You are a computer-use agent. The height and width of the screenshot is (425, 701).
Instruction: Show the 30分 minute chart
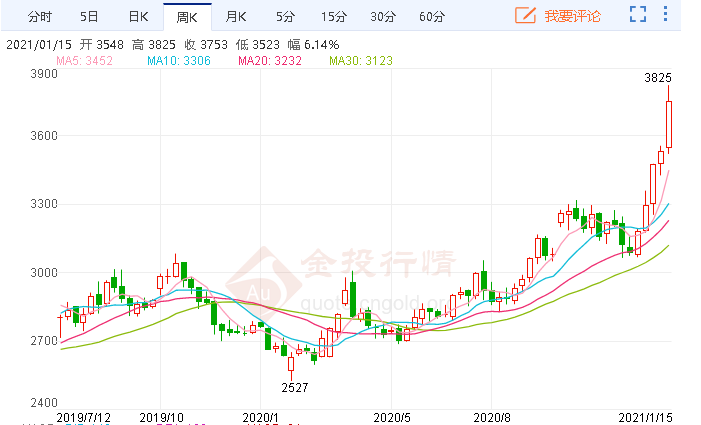click(383, 16)
